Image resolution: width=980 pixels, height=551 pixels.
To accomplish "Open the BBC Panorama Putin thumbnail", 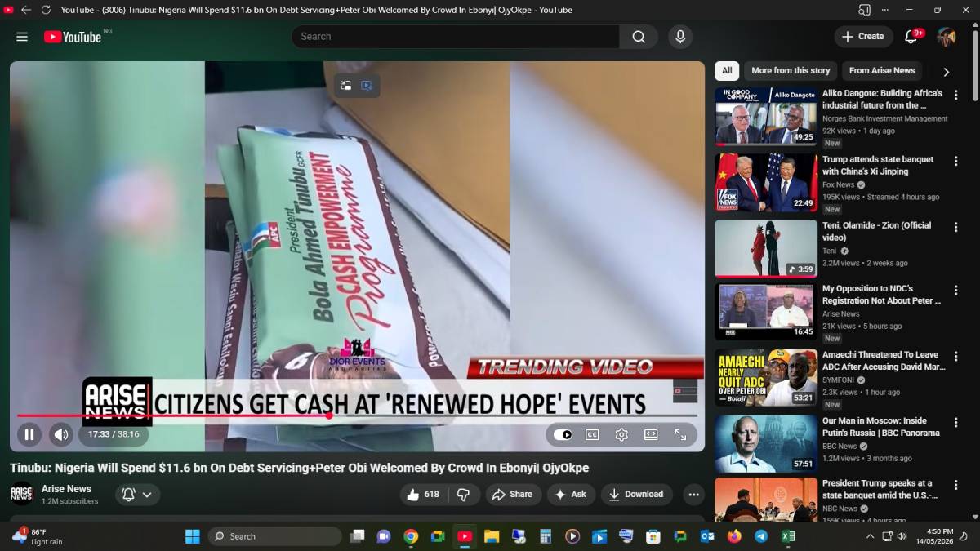I will click(x=766, y=443).
